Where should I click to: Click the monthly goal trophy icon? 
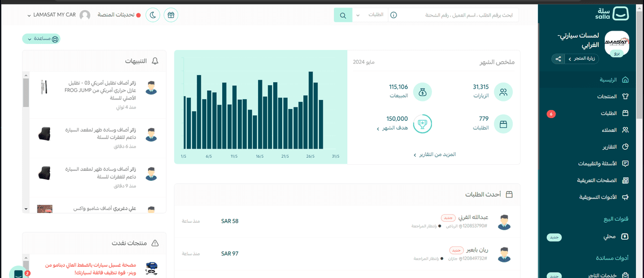422,123
